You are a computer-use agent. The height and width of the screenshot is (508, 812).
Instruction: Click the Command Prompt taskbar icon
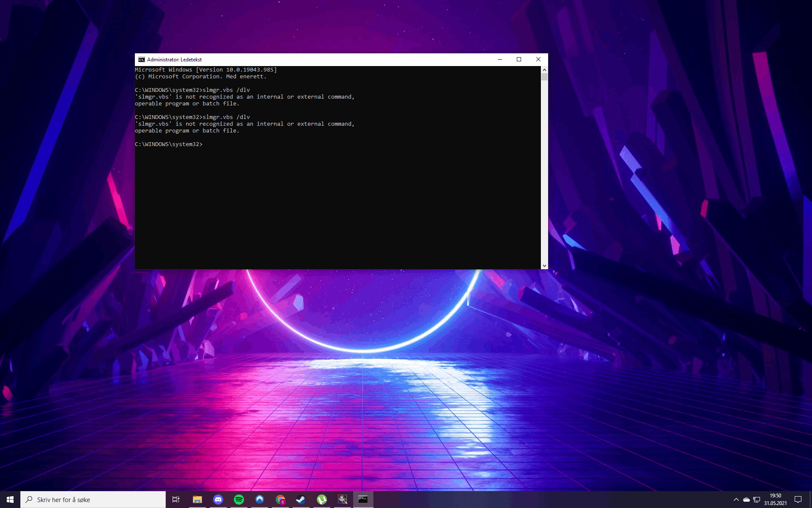coord(363,500)
